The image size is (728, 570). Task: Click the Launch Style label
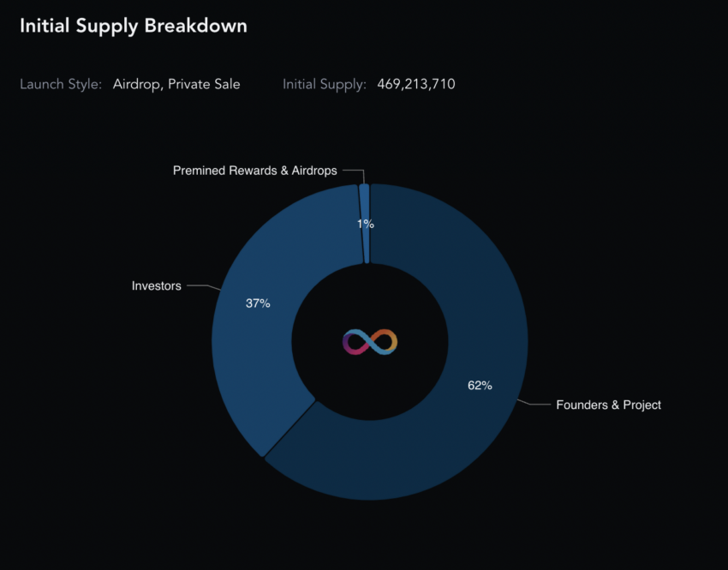pyautogui.click(x=61, y=84)
